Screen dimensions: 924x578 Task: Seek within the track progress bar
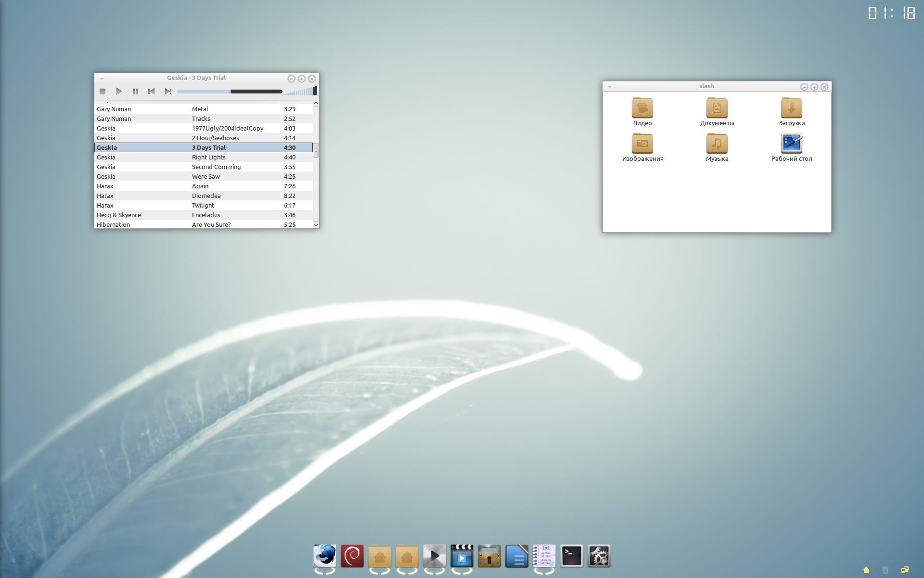(x=229, y=92)
